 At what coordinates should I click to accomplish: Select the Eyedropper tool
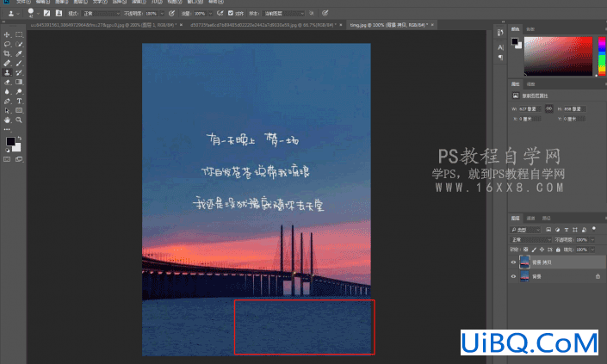click(19, 53)
